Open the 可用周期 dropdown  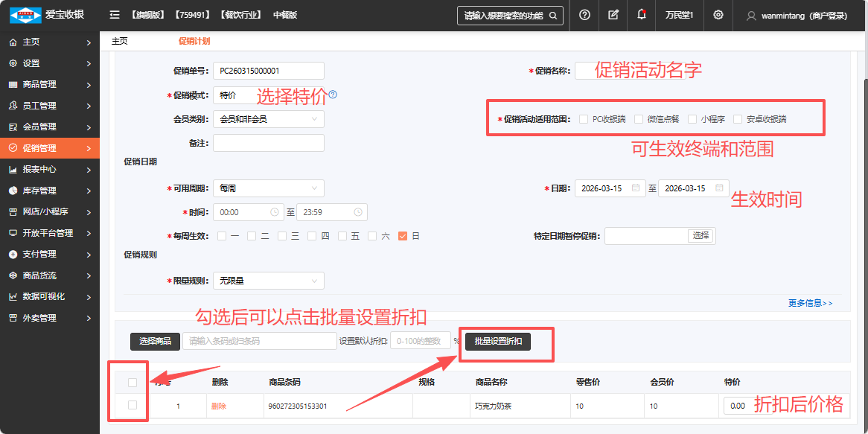(268, 188)
